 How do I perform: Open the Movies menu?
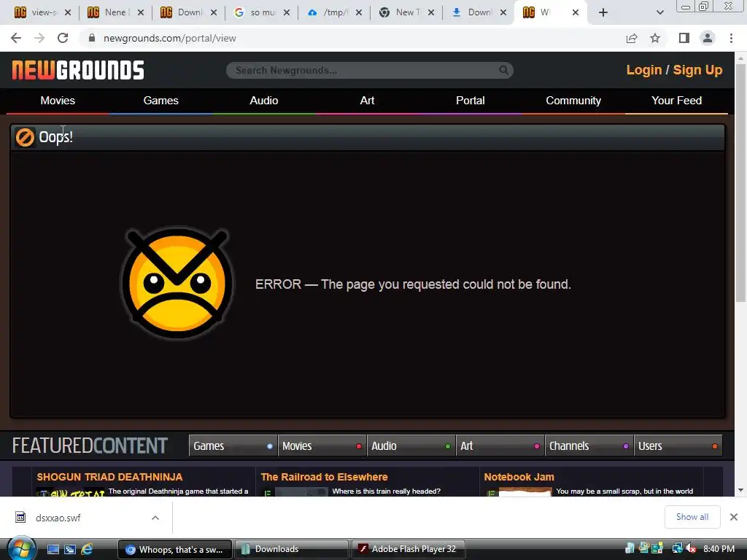[x=58, y=101]
